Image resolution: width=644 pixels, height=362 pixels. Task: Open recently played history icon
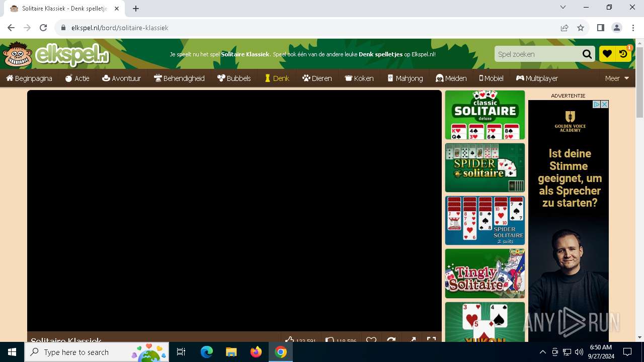(623, 54)
